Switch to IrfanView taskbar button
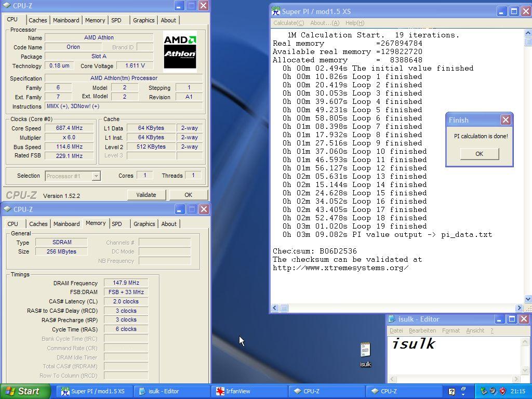The height and width of the screenshot is (399, 532). 249,391
